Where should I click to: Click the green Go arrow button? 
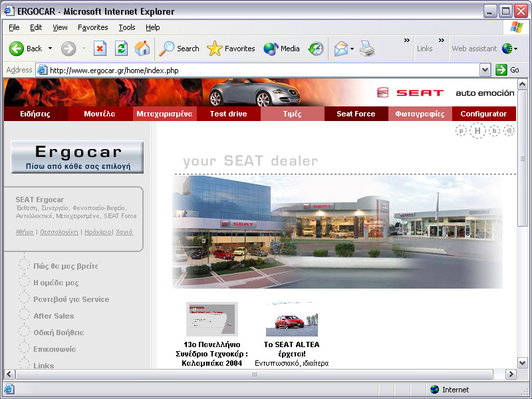(501, 70)
